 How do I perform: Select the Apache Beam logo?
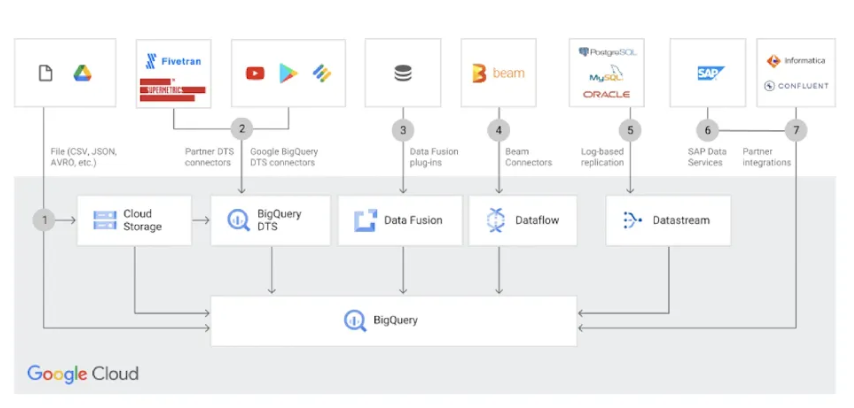pos(498,73)
